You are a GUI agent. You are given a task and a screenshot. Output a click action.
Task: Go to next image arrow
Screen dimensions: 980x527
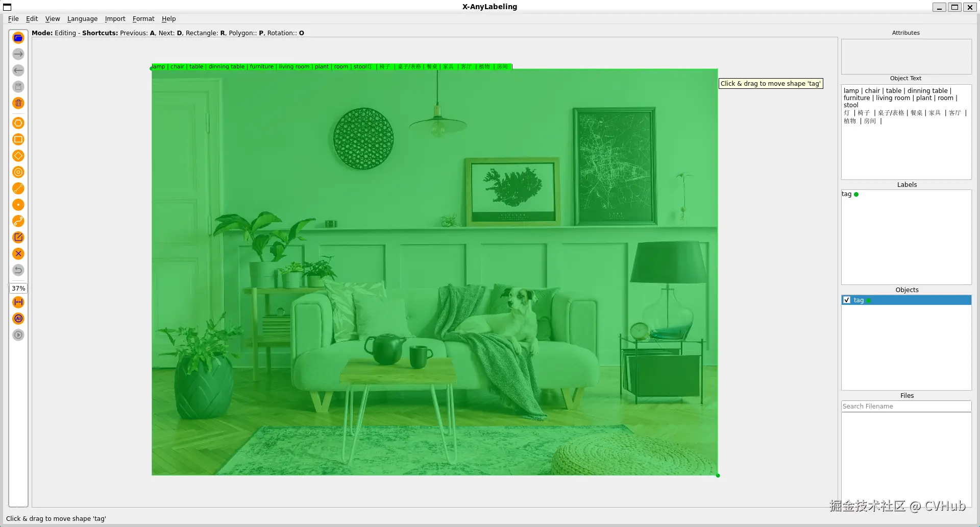tap(18, 54)
